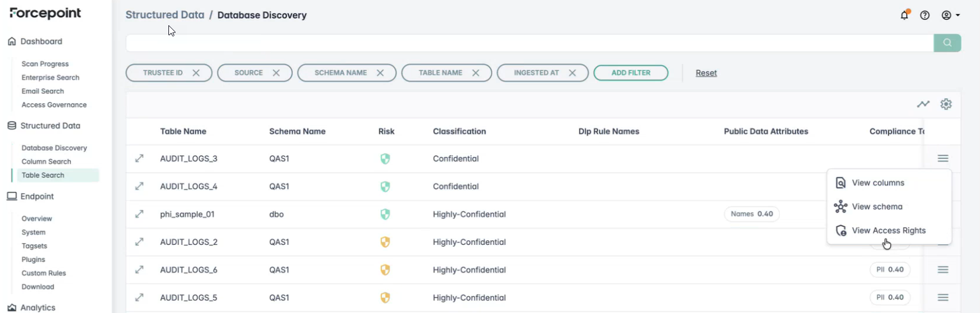980x313 pixels.
Task: Expand the AUDIT_LOGS_5 row details
Action: [x=139, y=298]
